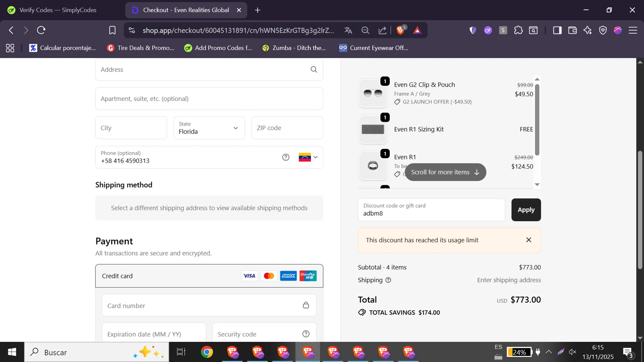Click the ZIP code field

click(x=287, y=128)
